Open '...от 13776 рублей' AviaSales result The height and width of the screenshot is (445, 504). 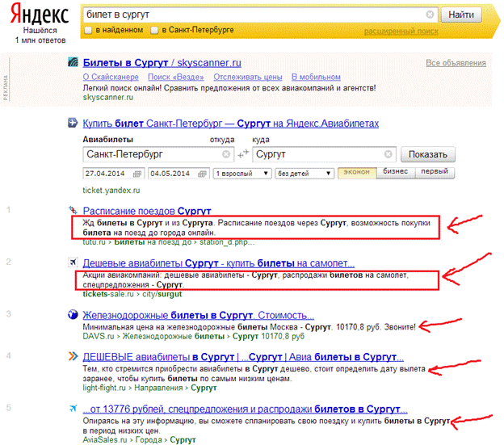pos(245,409)
